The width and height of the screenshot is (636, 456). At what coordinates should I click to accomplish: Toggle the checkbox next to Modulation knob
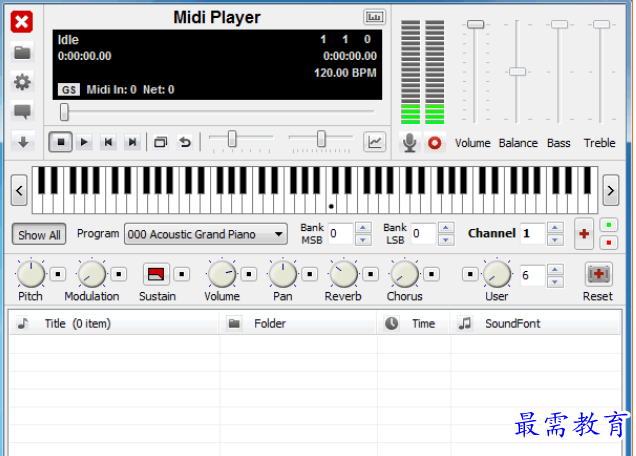pyautogui.click(x=119, y=274)
